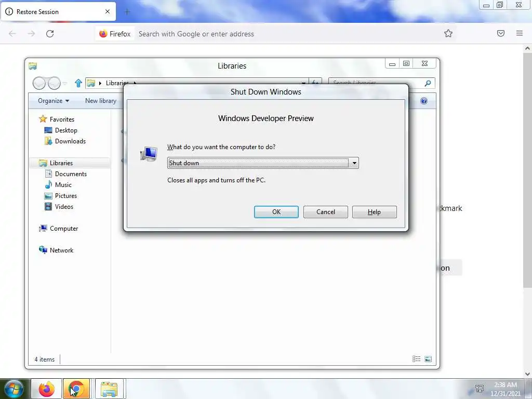The width and height of the screenshot is (532, 399).
Task: Open Chrome from the taskbar
Action: [x=76, y=389]
